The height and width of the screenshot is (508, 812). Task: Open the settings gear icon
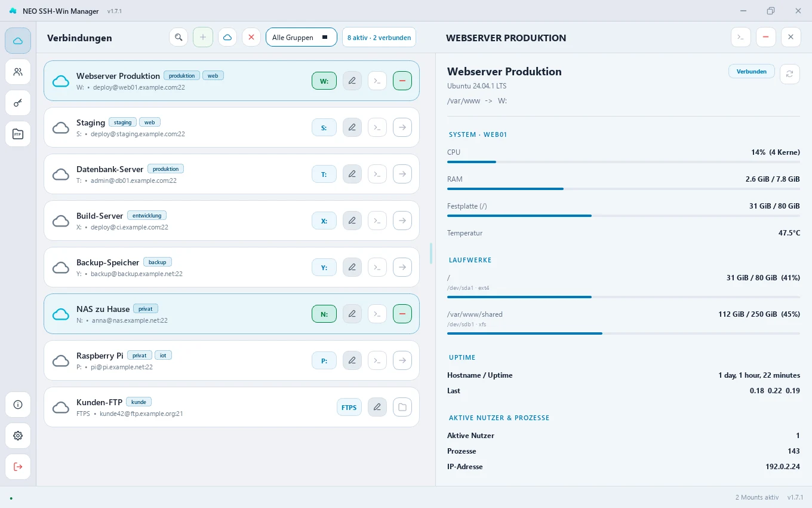(x=18, y=436)
